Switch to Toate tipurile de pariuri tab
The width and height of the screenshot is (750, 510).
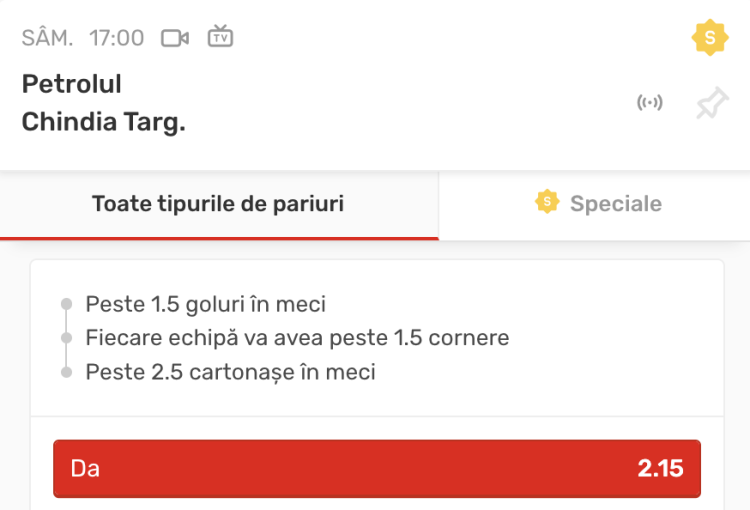[x=218, y=204]
